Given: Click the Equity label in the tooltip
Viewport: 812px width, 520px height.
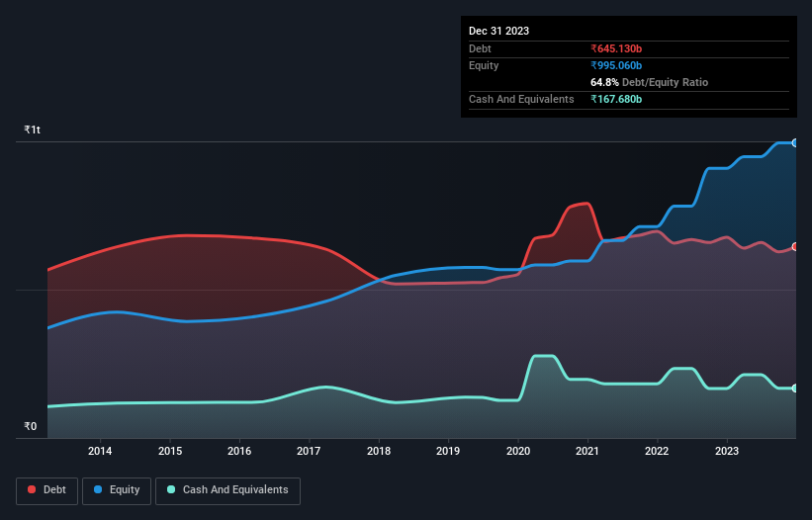Looking at the screenshot, I should click(484, 65).
